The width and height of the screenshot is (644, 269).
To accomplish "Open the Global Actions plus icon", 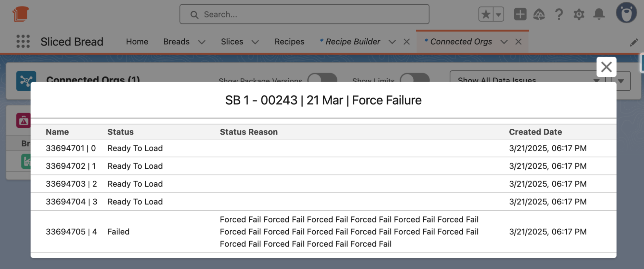I will click(520, 15).
